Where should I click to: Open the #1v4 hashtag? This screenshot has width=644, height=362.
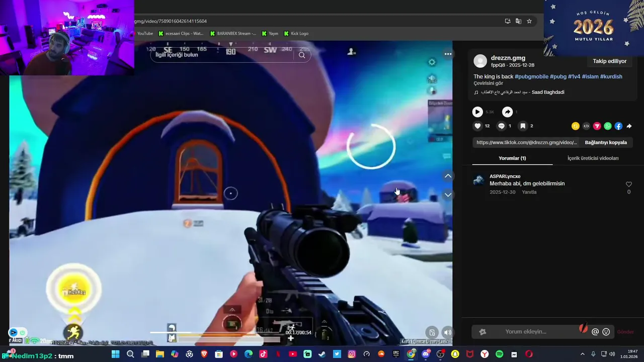point(574,76)
